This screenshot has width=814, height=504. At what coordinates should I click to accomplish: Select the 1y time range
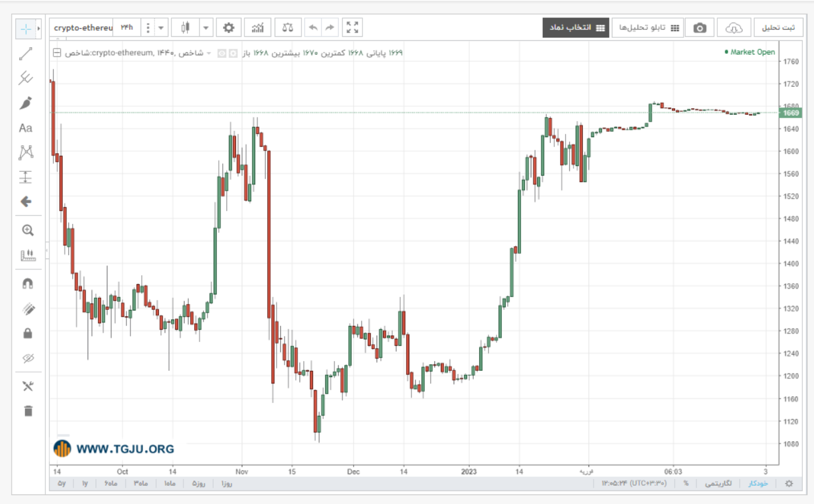pos(85,483)
